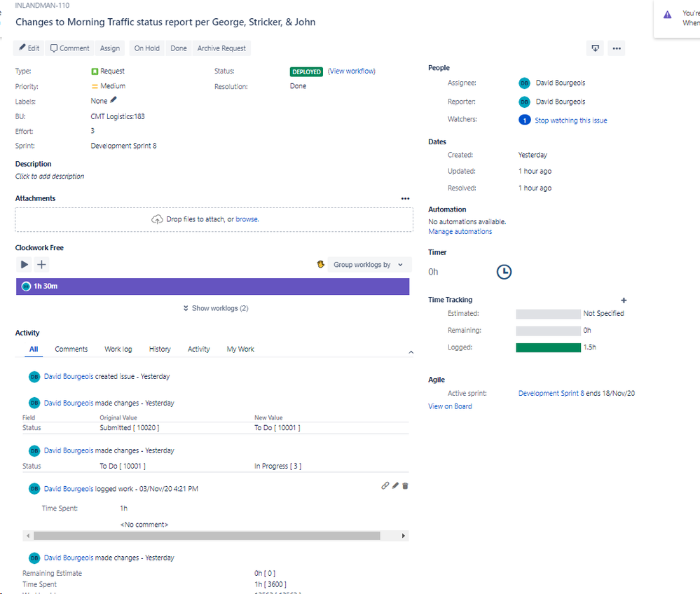700x594 pixels.
Task: Click Archive Request button
Action: [221, 48]
